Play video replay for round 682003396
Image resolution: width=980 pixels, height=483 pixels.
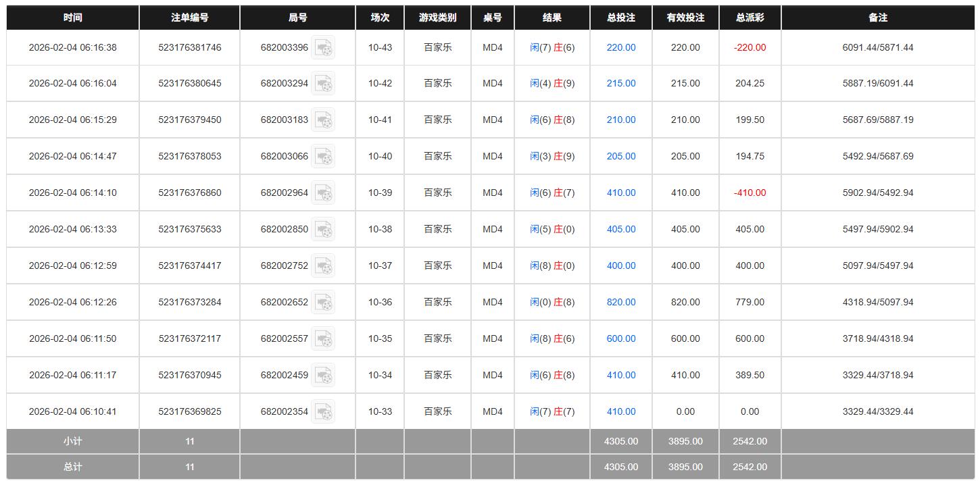(323, 48)
